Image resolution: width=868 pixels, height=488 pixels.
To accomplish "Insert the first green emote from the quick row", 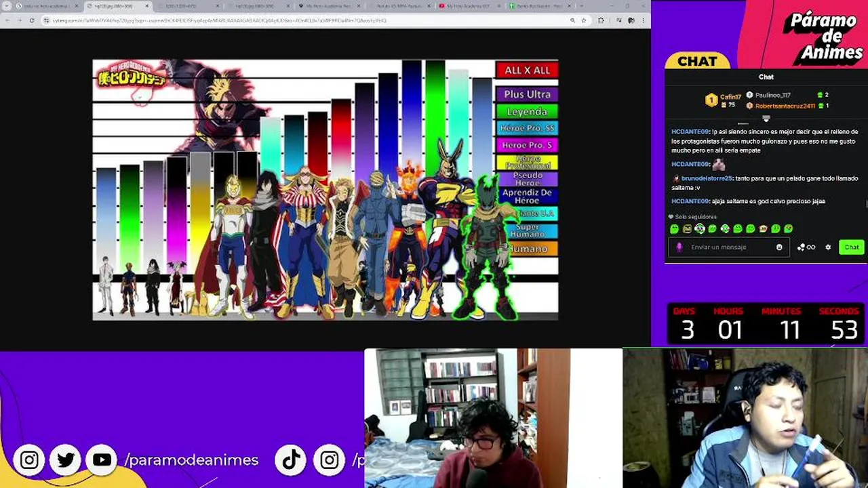I will [675, 229].
